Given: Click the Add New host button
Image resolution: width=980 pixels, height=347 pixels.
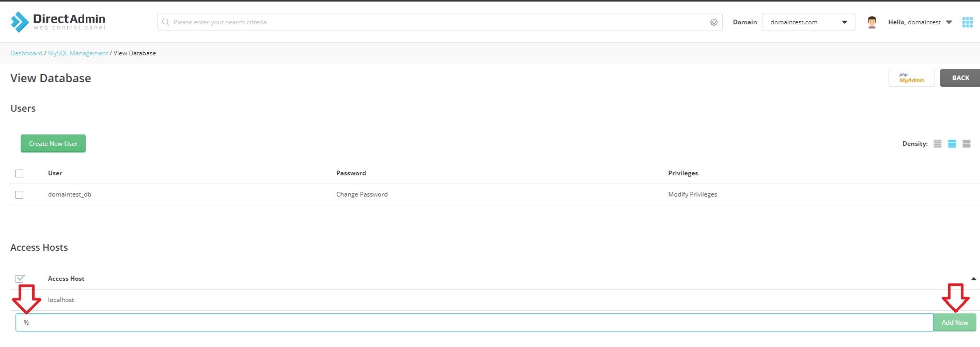Looking at the screenshot, I should pyautogui.click(x=954, y=322).
